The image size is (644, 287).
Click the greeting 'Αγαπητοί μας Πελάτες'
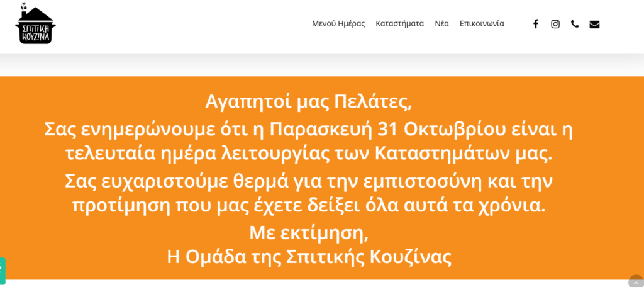tap(309, 101)
